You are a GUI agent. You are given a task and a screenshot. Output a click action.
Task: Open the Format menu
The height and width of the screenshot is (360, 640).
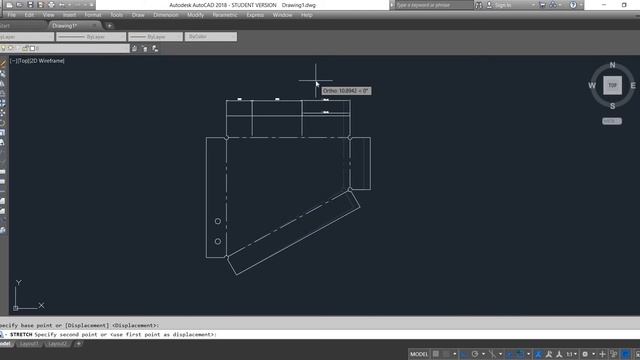click(x=93, y=15)
